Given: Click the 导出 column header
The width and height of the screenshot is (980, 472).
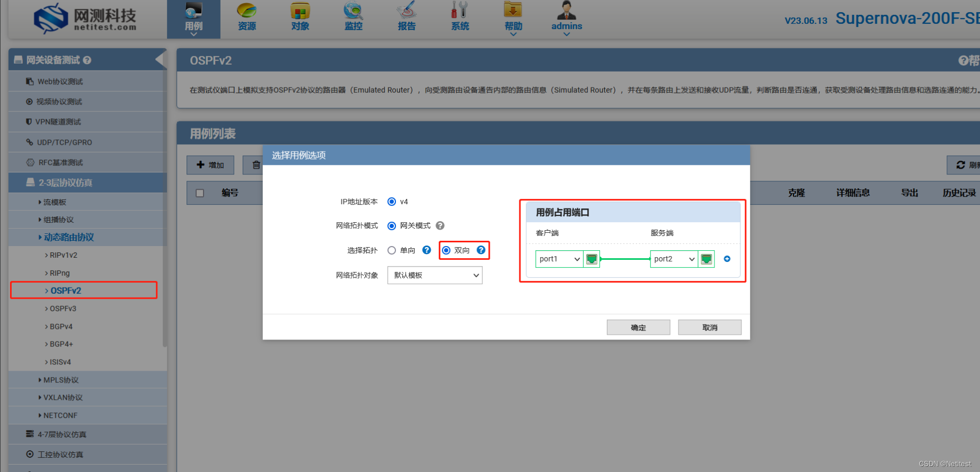Looking at the screenshot, I should pos(910,193).
